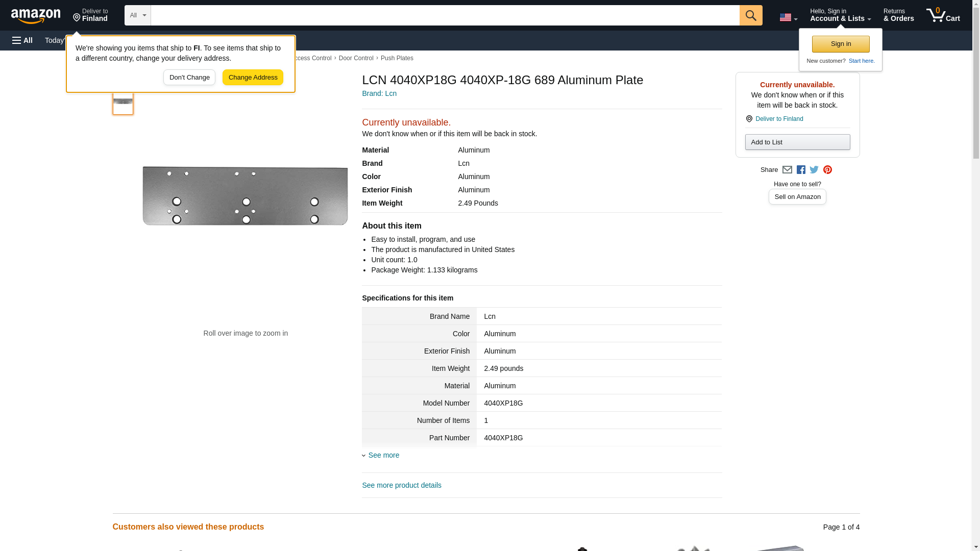Share on Facebook icon
Viewport: 980px width, 551px height.
(x=801, y=170)
